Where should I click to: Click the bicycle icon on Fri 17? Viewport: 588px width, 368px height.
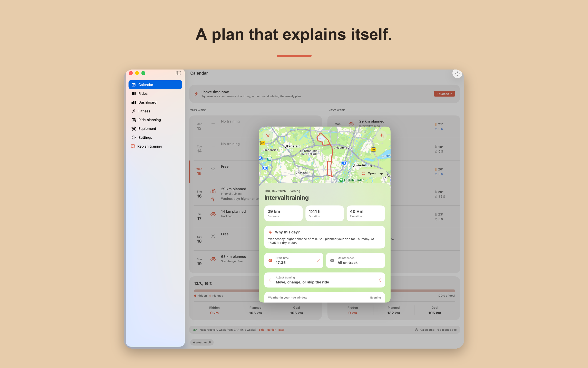click(x=213, y=214)
